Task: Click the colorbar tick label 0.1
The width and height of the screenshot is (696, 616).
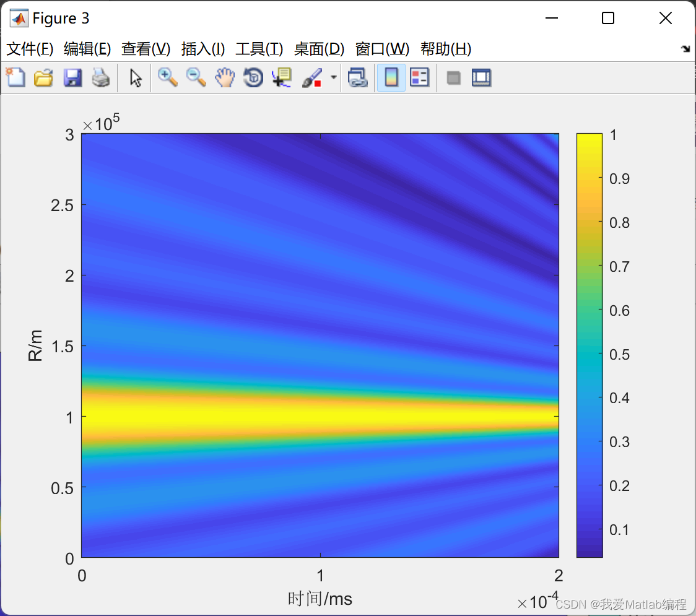Action: pyautogui.click(x=619, y=529)
